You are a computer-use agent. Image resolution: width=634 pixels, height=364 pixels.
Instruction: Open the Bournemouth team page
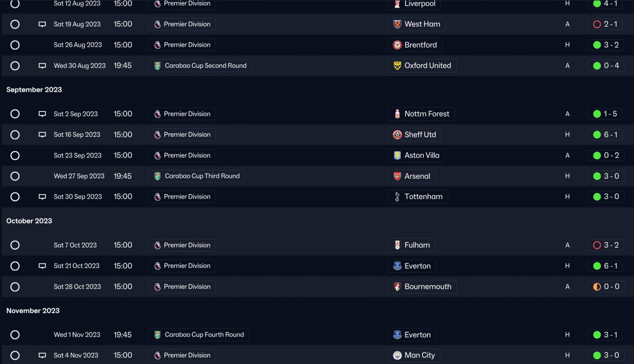(422, 287)
